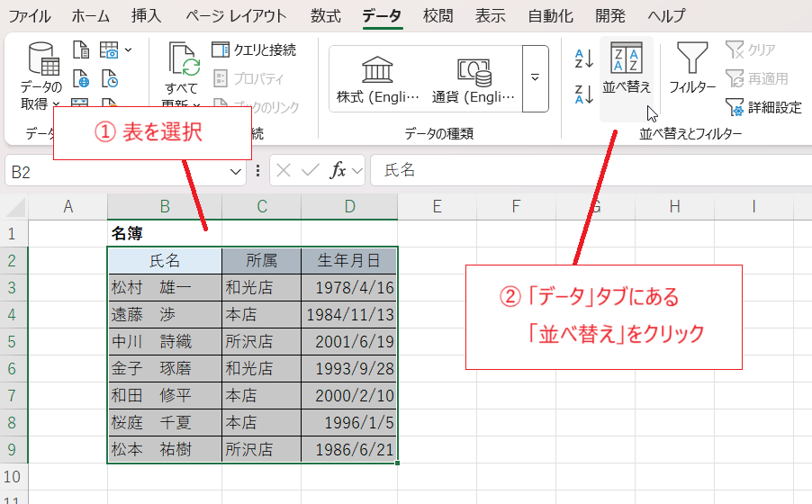Click cell 金子 琢磨
Screen dimensions: 812x504
[165, 369]
